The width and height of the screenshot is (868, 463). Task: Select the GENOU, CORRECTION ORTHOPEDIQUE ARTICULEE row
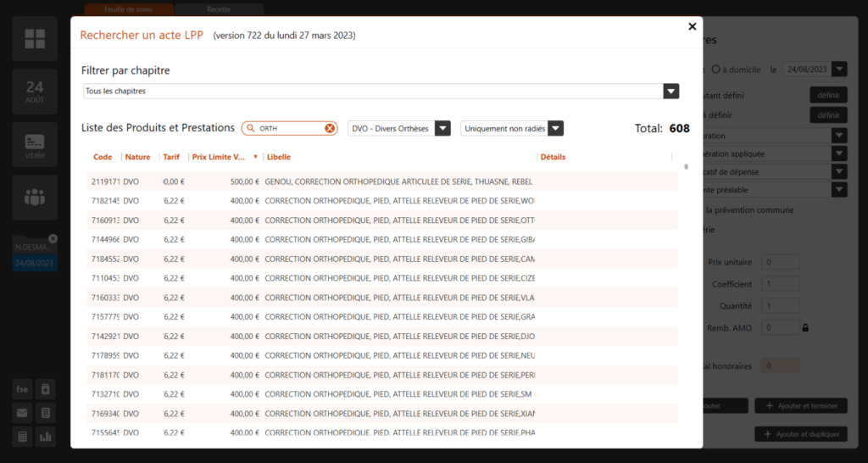tap(381, 181)
